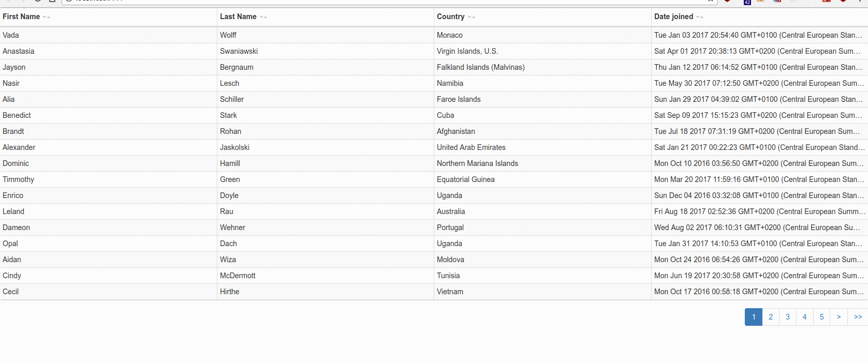The height and width of the screenshot is (363, 868).
Task: Toggle ascending sort on First Name column
Action: point(48,17)
